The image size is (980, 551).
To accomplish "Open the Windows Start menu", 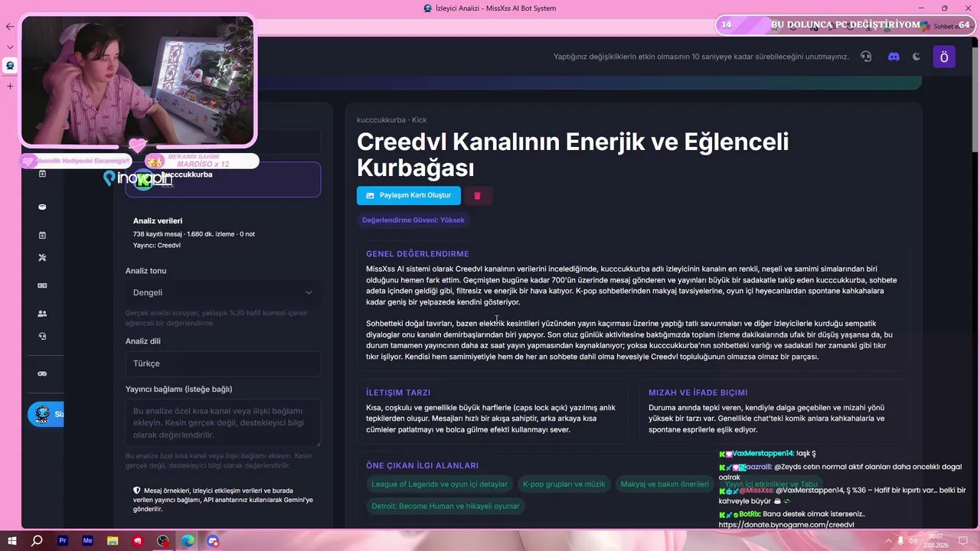I will coord(13,541).
